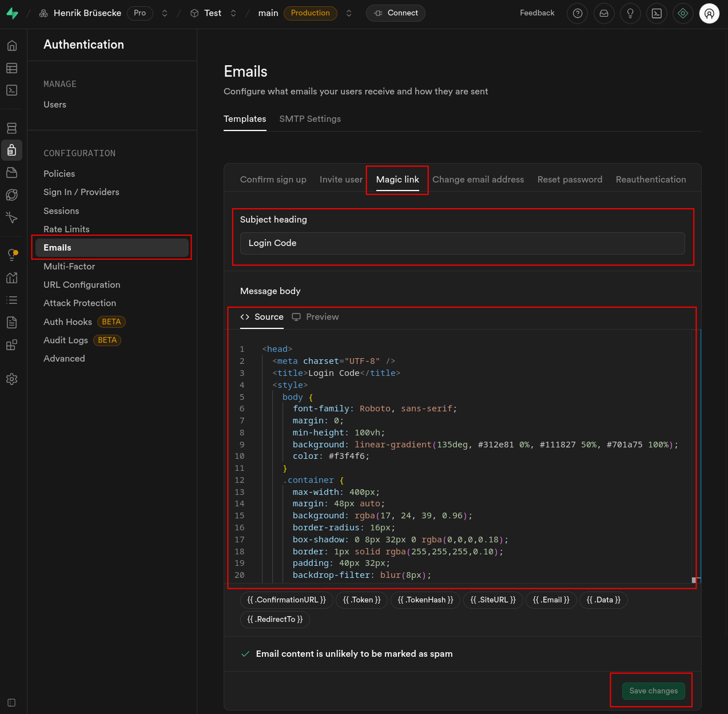Expand the organization switcher chevron

(165, 13)
